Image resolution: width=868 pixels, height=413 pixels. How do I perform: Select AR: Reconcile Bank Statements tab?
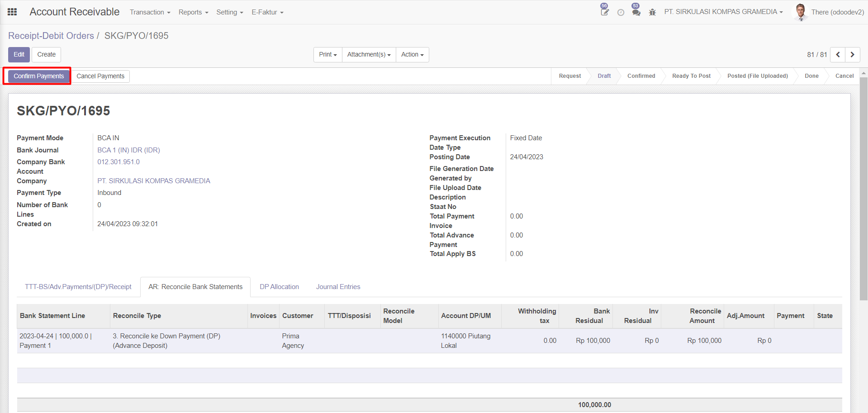click(x=195, y=287)
